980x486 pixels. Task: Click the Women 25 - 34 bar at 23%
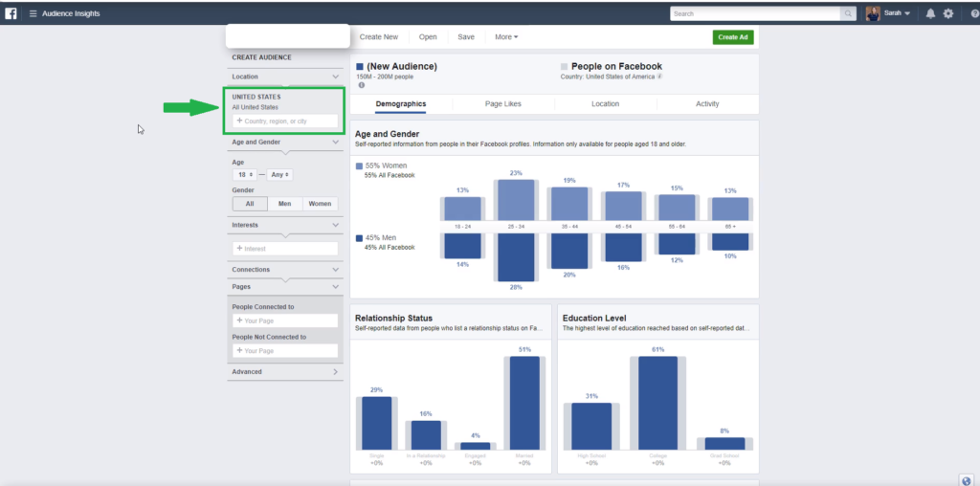pos(516,200)
